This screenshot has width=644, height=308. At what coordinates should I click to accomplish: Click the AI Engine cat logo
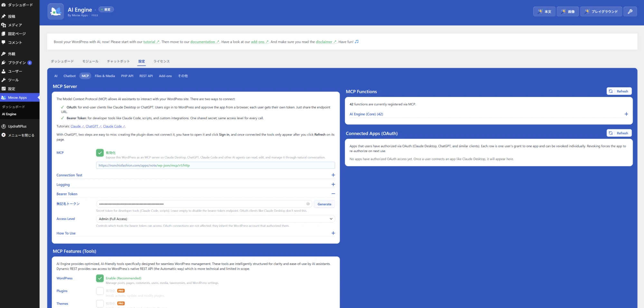coord(56,12)
